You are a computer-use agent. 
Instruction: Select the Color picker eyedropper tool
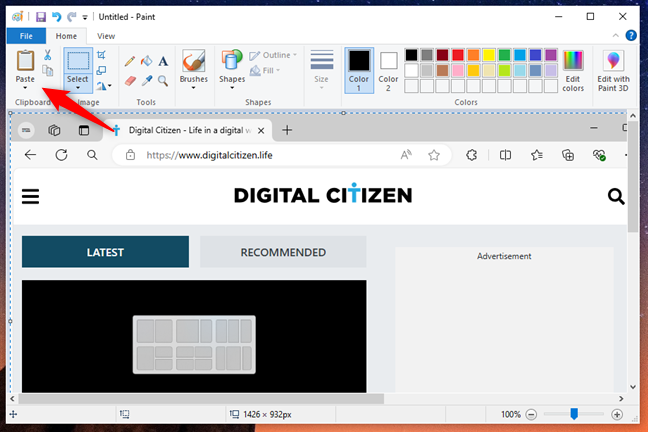[147, 81]
